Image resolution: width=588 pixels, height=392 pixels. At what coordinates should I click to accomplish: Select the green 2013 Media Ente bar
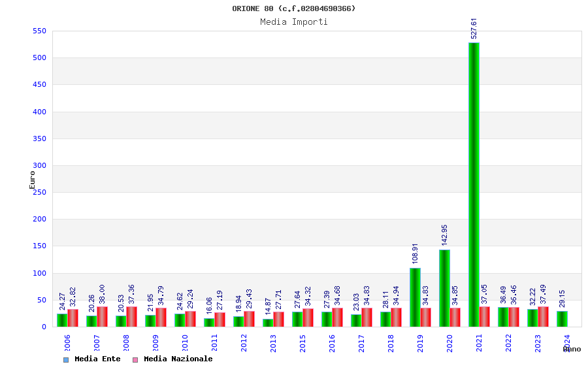tap(268, 323)
